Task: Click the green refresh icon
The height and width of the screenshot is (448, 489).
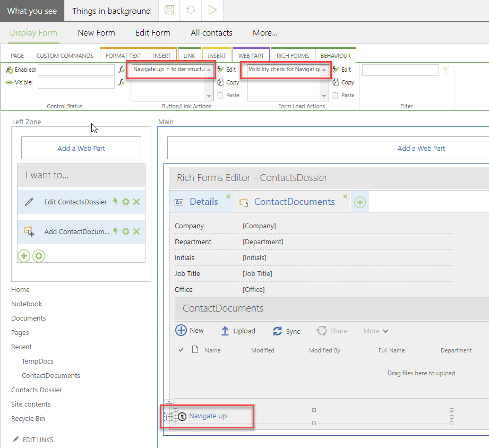Action: tap(191, 11)
